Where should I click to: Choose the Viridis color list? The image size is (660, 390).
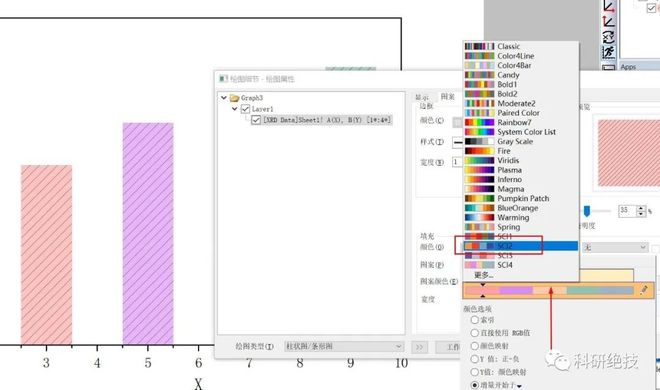coord(521,160)
